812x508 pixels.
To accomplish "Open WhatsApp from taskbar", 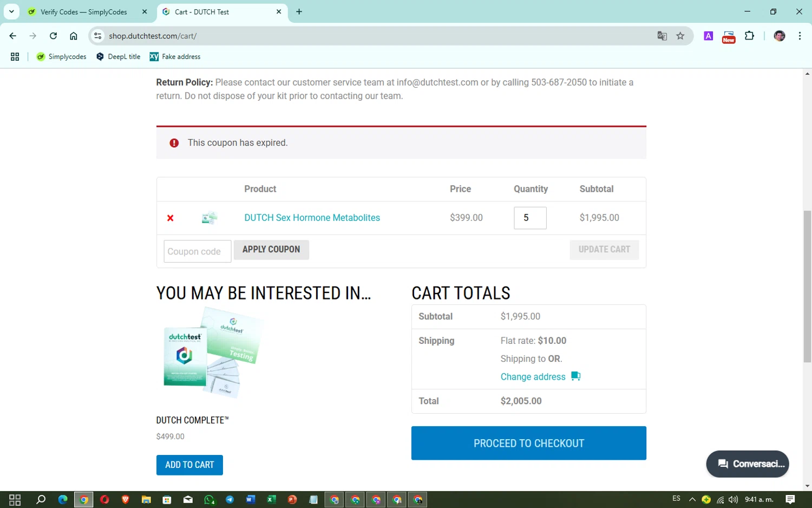I will 209,499.
